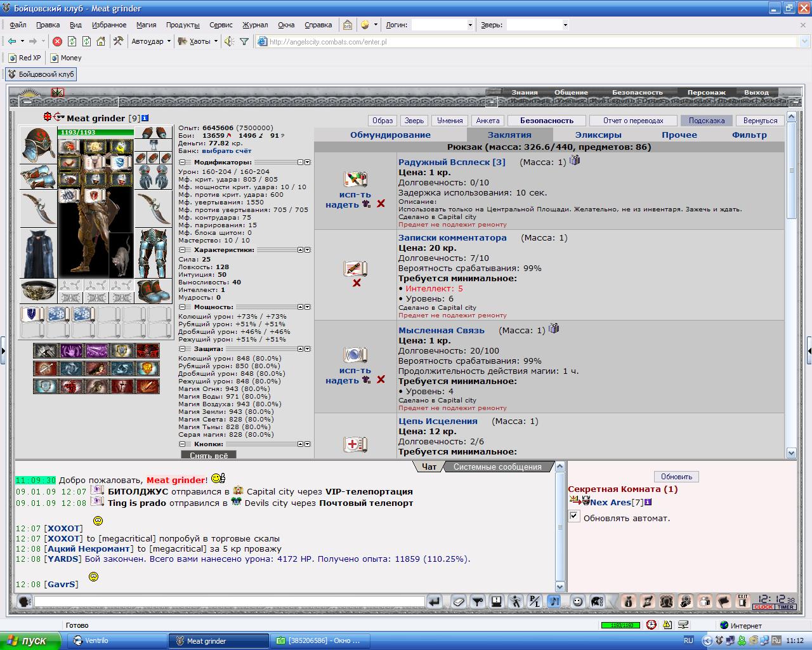
Task: Click the Обновить button
Action: 676,477
